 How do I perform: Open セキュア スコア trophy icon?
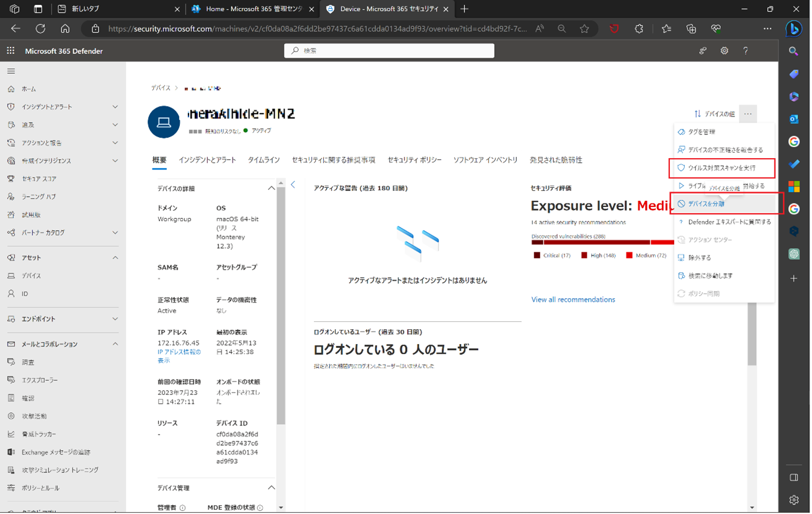coord(11,179)
